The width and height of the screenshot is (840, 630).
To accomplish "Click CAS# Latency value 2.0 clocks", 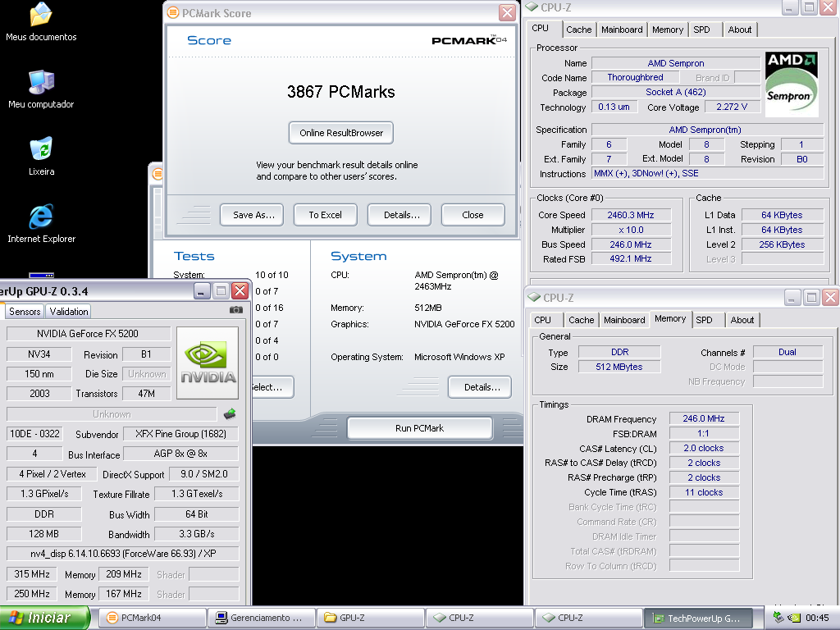I will click(703, 449).
